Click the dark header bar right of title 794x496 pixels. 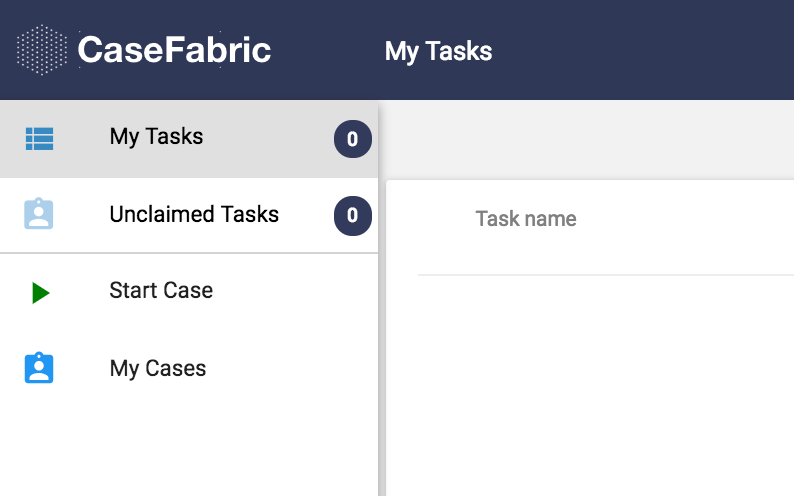click(x=643, y=50)
